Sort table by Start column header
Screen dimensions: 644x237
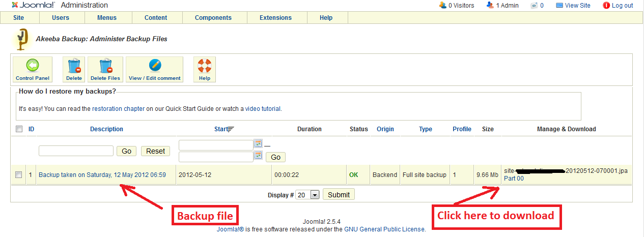(220, 129)
